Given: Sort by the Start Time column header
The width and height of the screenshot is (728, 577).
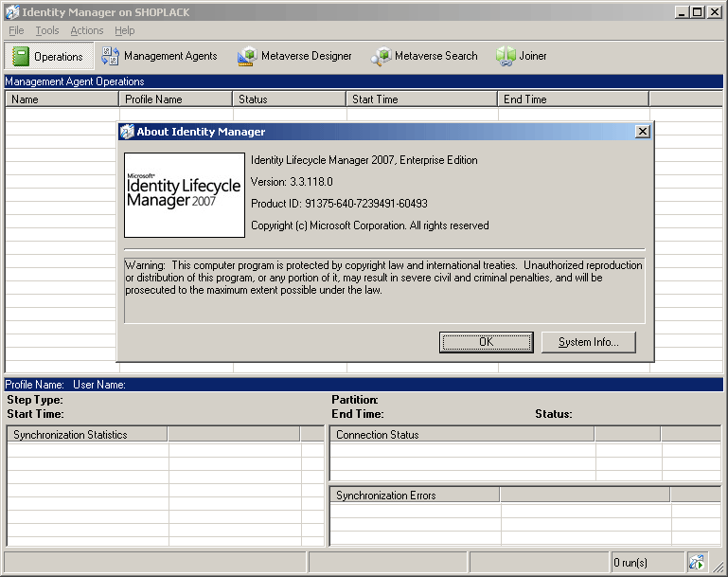Looking at the screenshot, I should [x=421, y=99].
